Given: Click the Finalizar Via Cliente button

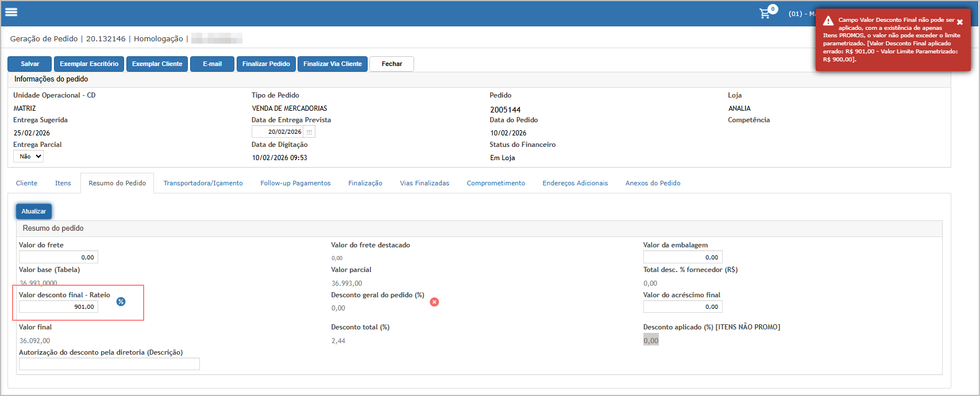Looking at the screenshot, I should point(333,64).
